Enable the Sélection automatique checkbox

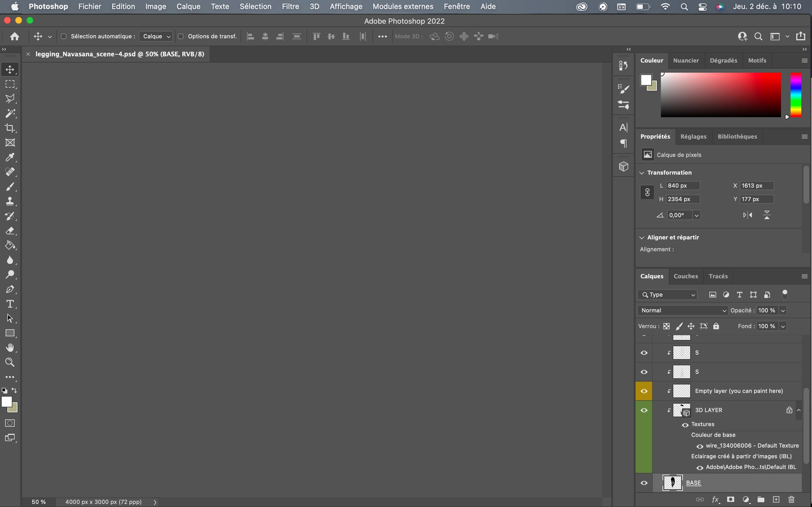pos(64,36)
